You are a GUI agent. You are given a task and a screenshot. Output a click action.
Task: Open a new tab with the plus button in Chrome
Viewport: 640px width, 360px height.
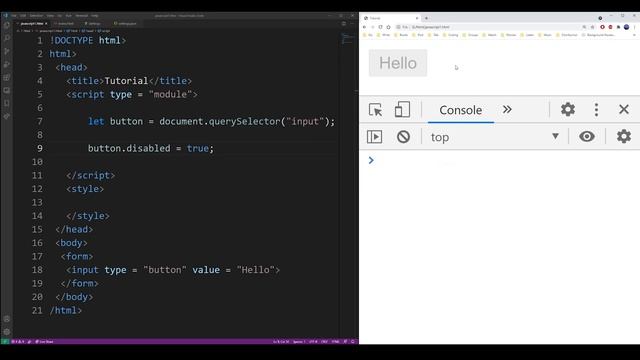click(426, 18)
